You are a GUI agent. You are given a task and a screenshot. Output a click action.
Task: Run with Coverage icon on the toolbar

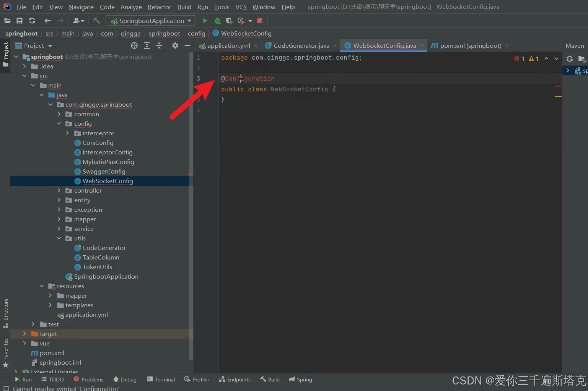[229, 21]
